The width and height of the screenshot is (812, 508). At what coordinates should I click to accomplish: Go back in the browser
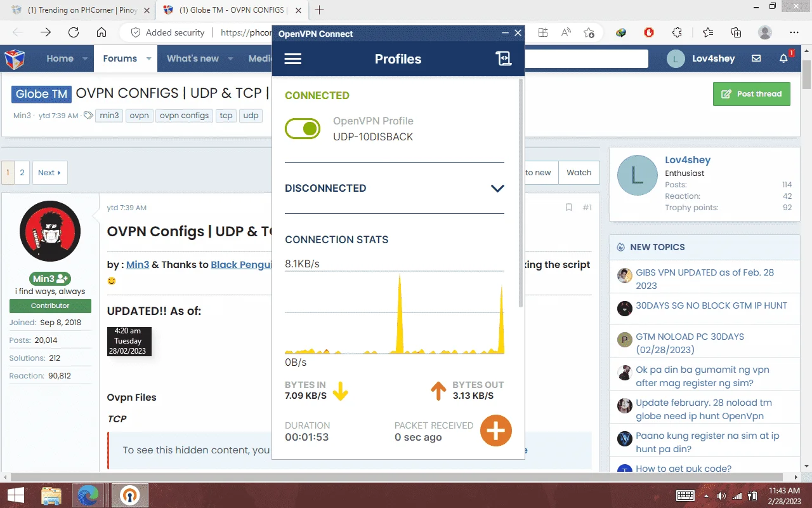pos(18,32)
